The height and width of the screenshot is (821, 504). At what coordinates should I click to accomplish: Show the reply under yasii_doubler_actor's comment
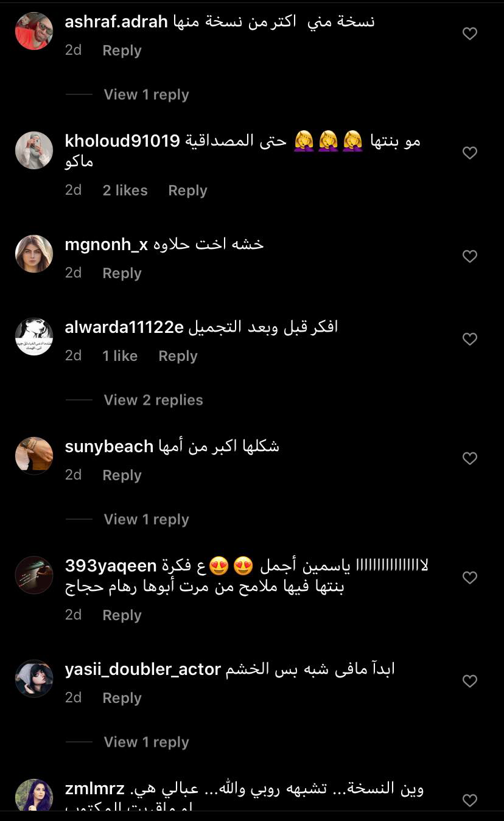[x=146, y=742]
